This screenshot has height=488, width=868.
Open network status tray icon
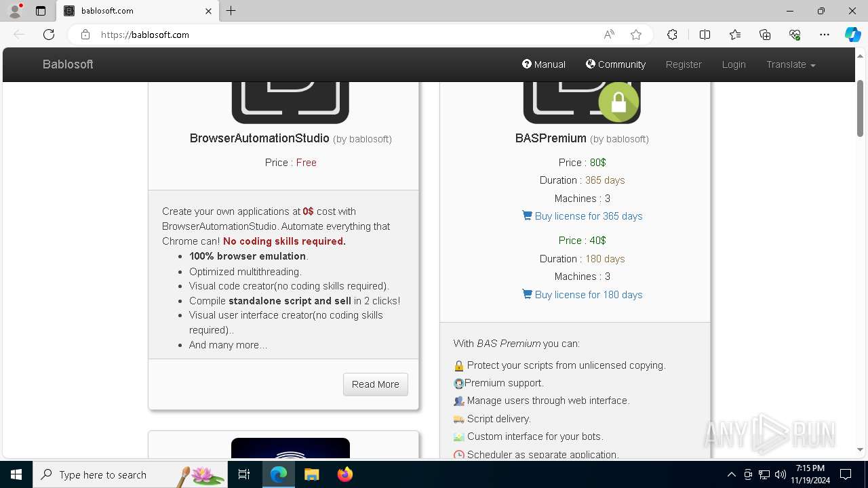pyautogui.click(x=764, y=474)
